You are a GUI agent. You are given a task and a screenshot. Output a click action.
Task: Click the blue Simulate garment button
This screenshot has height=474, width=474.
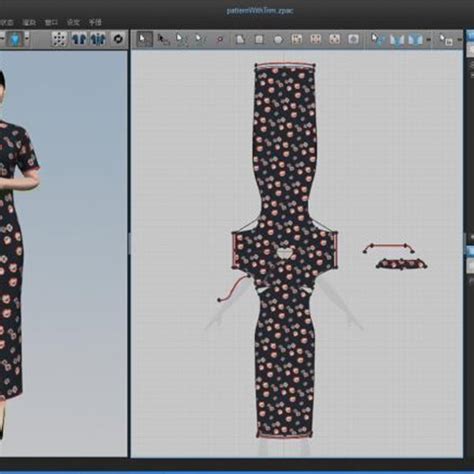[15, 39]
